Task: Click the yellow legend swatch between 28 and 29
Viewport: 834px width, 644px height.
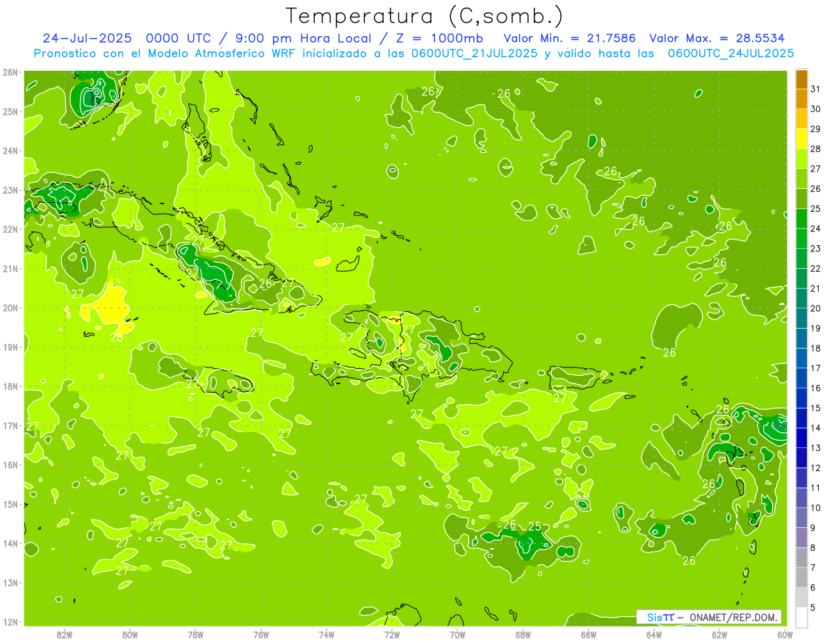Action: point(802,138)
